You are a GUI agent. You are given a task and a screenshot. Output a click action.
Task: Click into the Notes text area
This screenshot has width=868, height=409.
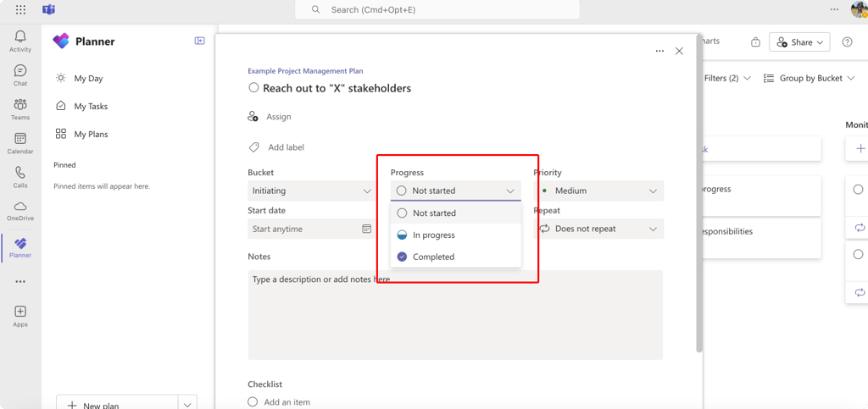[x=455, y=315]
